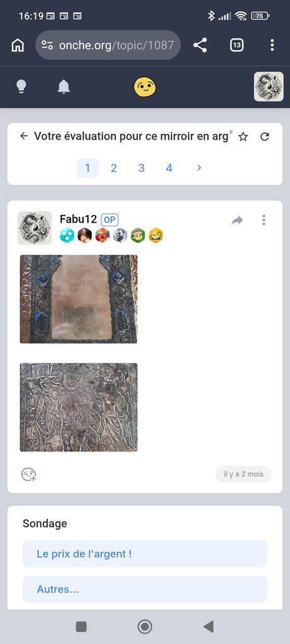
Task: Open the browser three-dot menu
Action: [x=272, y=45]
